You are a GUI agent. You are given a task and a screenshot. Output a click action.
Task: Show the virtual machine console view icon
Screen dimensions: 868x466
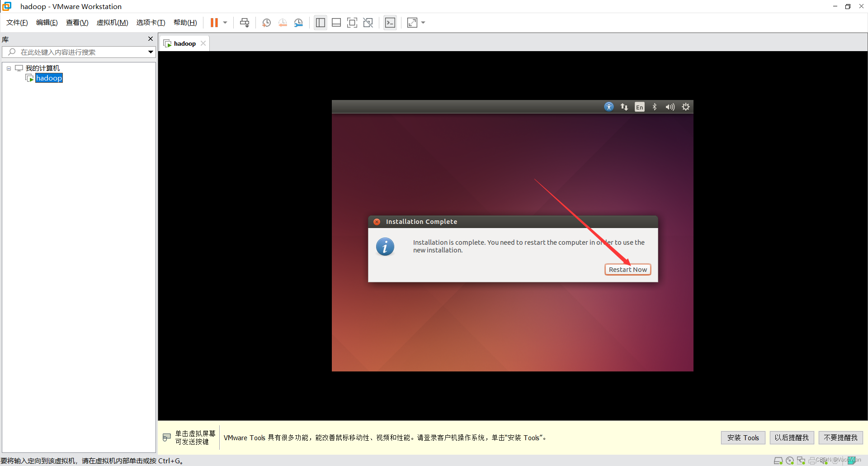point(390,22)
